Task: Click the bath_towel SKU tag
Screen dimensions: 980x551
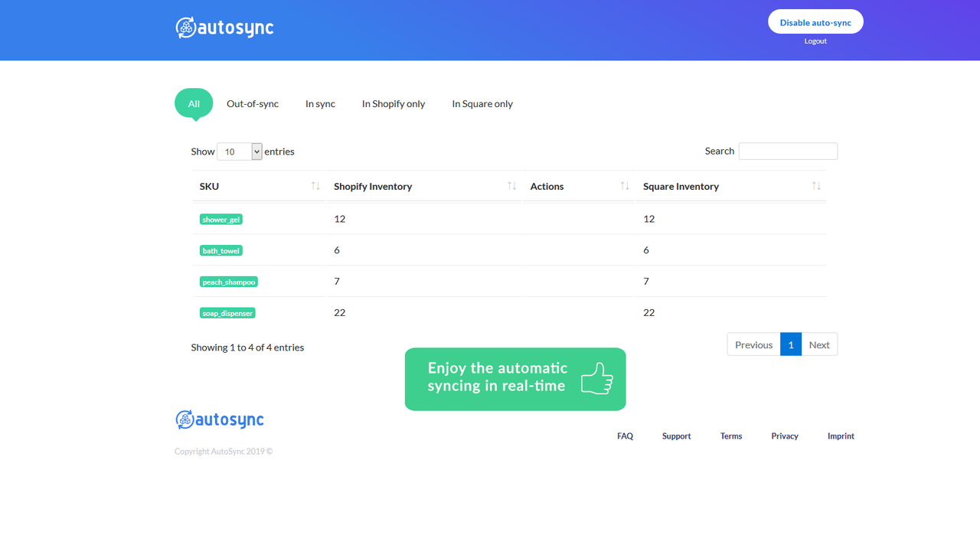Action: 221,251
